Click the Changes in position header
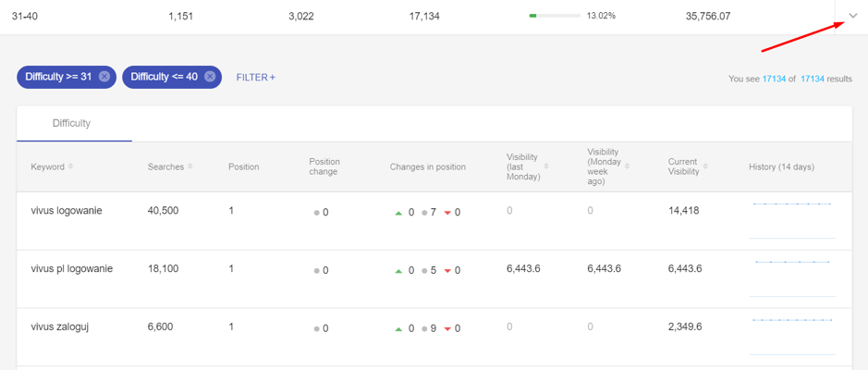The image size is (868, 370). (427, 166)
